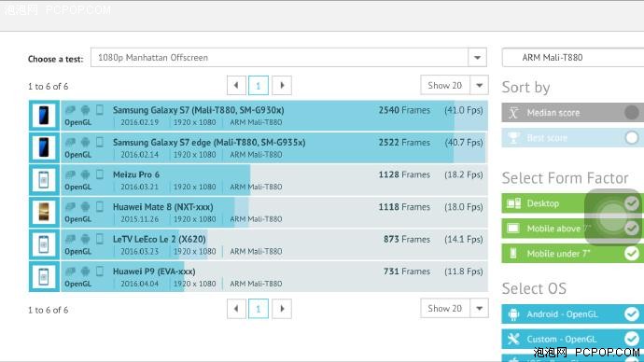Click Android icon in Huawei P9 row

pyautogui.click(x=85, y=271)
